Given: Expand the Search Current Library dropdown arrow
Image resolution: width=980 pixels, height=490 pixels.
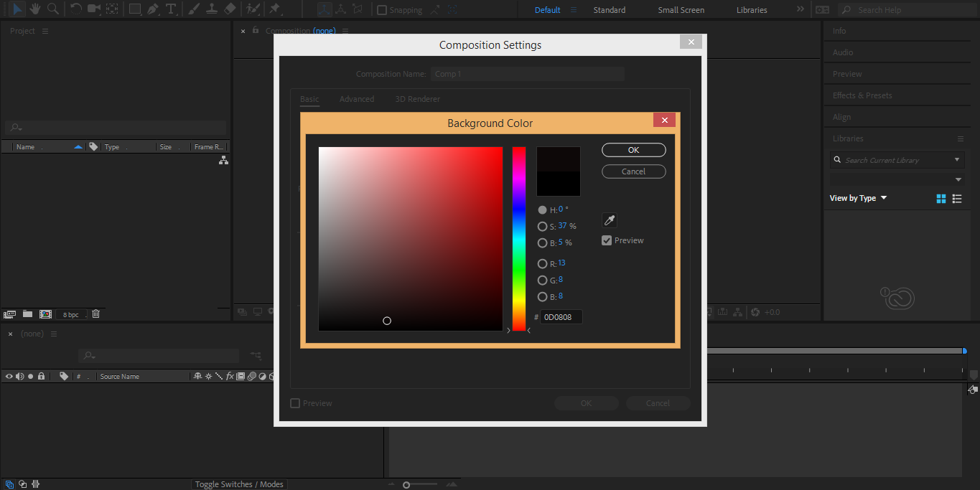Looking at the screenshot, I should click(957, 160).
